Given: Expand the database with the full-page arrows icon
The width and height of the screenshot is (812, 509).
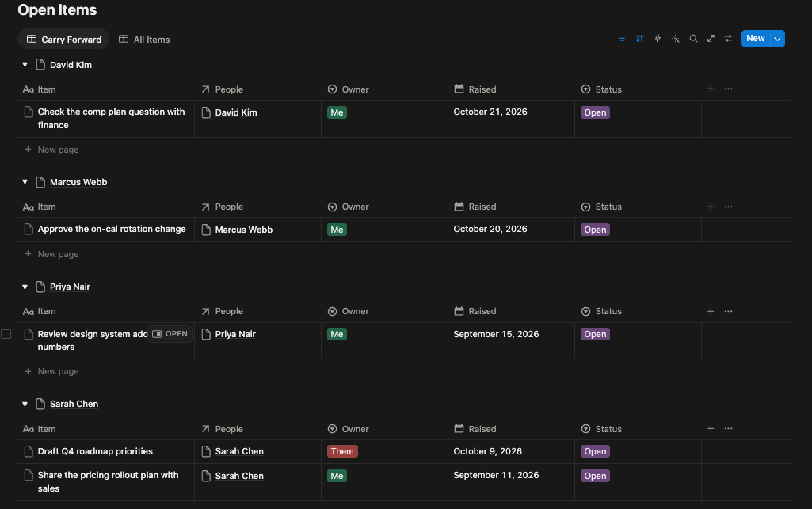Looking at the screenshot, I should tap(711, 39).
